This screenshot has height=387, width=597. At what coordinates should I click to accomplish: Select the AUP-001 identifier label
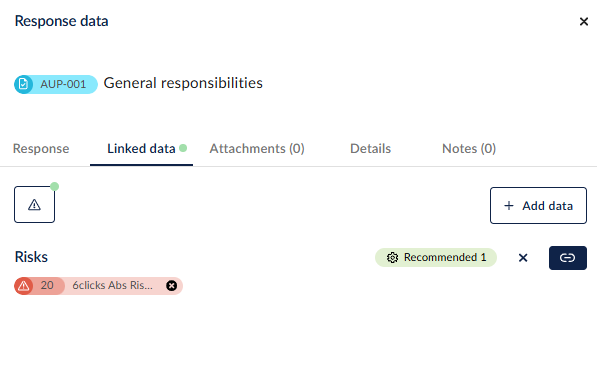point(63,84)
